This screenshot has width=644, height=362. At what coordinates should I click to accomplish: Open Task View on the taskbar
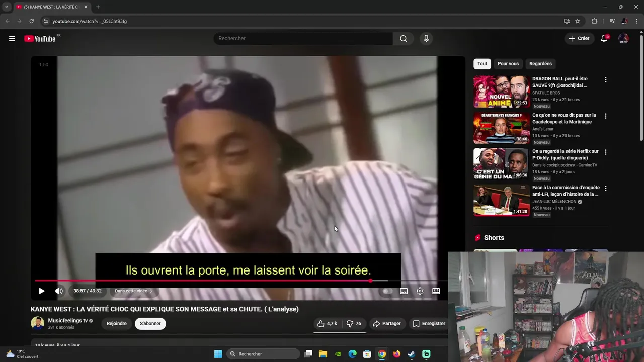click(308, 354)
